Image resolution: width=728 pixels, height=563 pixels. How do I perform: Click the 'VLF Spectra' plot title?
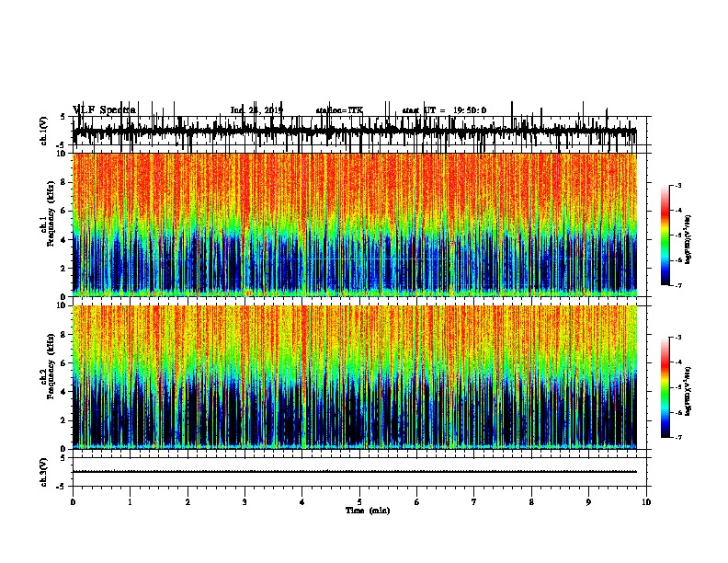105,110
